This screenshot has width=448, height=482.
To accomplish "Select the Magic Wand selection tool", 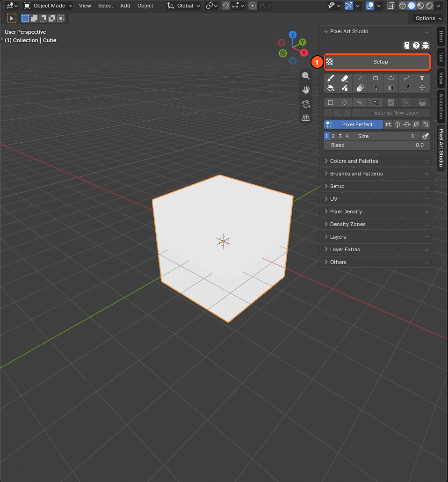I will (x=376, y=102).
